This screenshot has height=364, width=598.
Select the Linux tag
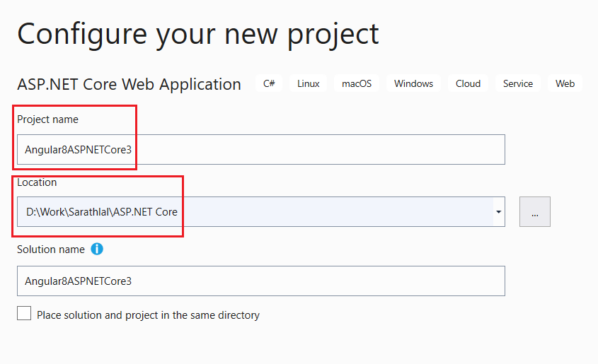[x=308, y=83]
